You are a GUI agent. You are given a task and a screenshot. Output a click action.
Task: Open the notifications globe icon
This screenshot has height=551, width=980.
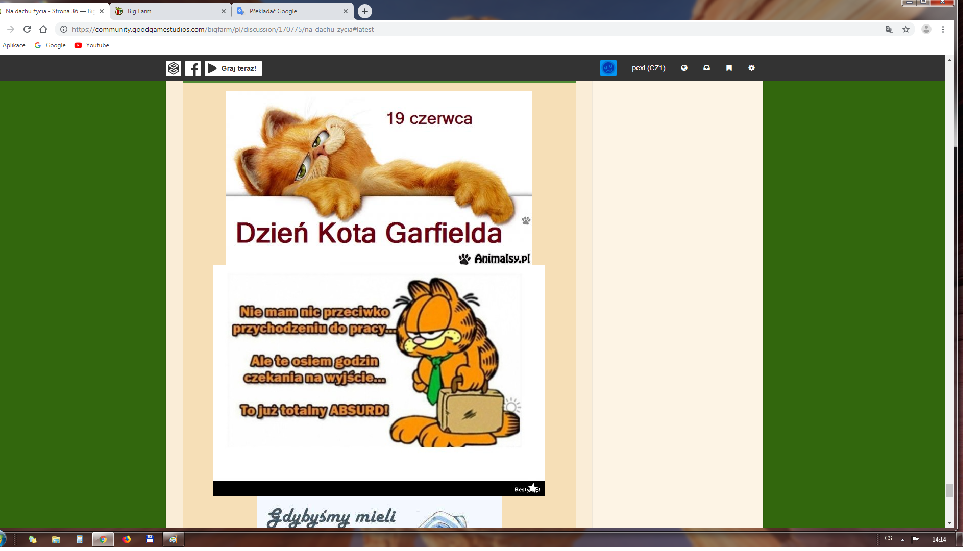coord(684,68)
